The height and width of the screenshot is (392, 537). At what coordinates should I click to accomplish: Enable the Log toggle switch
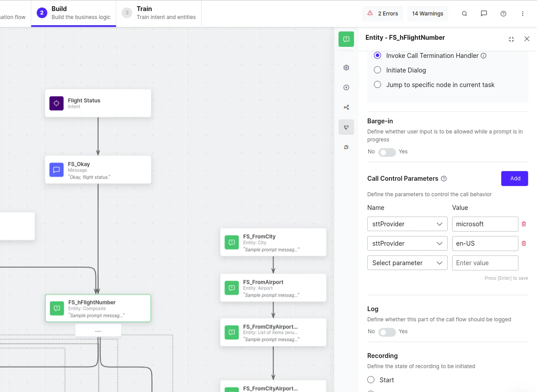tap(387, 331)
